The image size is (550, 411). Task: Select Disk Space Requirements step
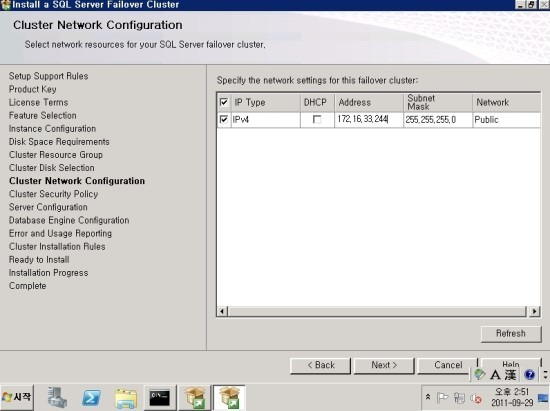click(59, 142)
